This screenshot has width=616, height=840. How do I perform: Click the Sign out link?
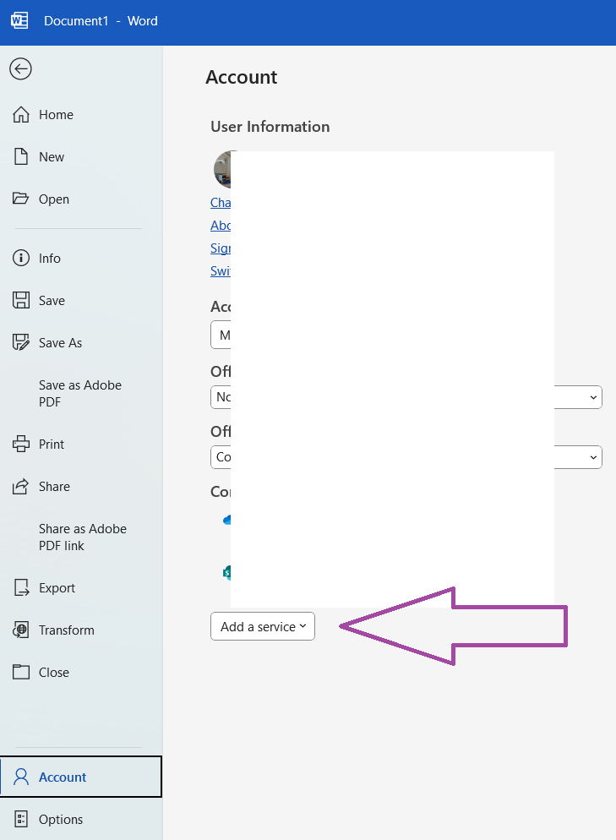coord(221,248)
